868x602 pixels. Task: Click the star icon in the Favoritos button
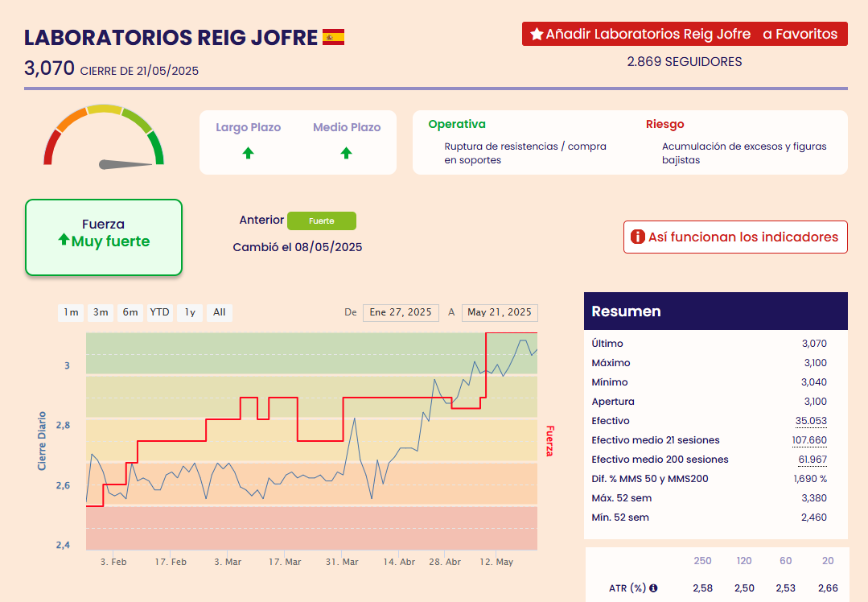tap(537, 35)
